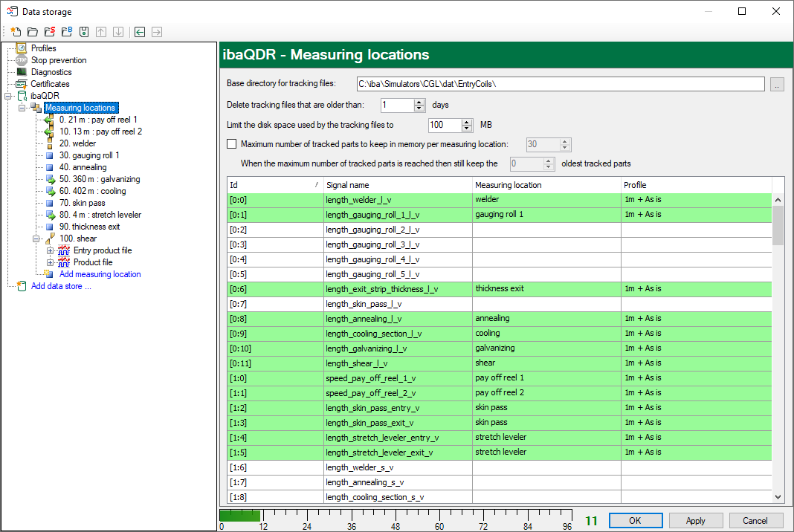Click the Cancel button
The image size is (794, 532).
[x=755, y=520]
